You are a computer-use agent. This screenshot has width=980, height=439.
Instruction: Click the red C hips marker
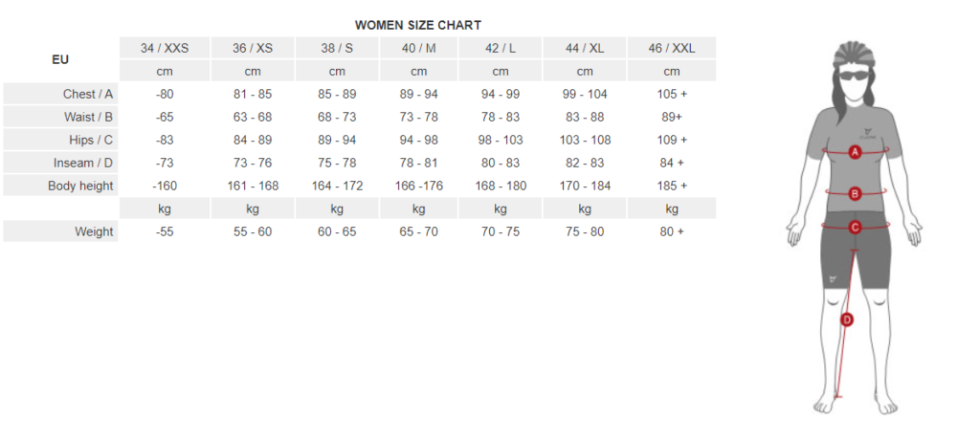[x=855, y=228]
